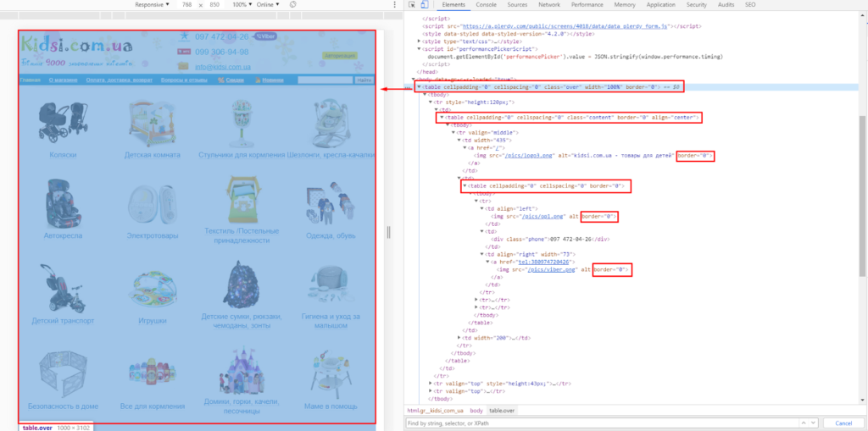The height and width of the screenshot is (431, 868).
Task: Open the 100% zoom dropdown
Action: click(x=242, y=4)
